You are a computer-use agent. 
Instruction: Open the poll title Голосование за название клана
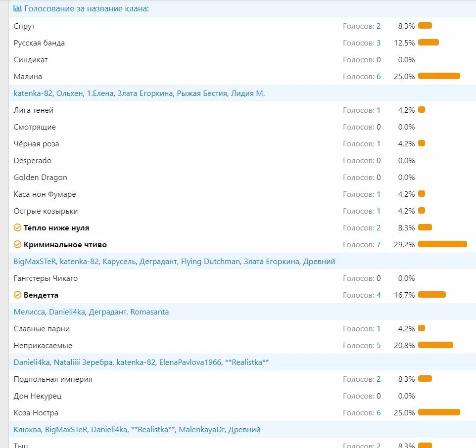pos(87,9)
